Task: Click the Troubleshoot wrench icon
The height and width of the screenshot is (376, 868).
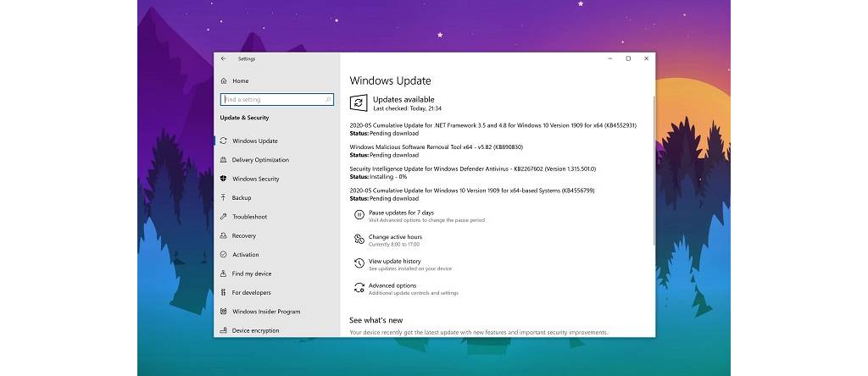Action: 223,217
